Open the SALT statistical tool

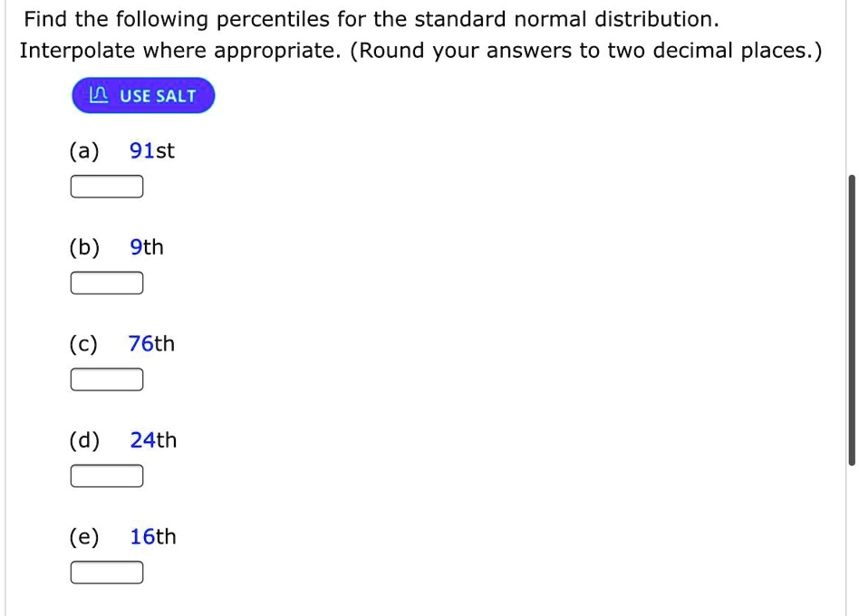click(142, 95)
